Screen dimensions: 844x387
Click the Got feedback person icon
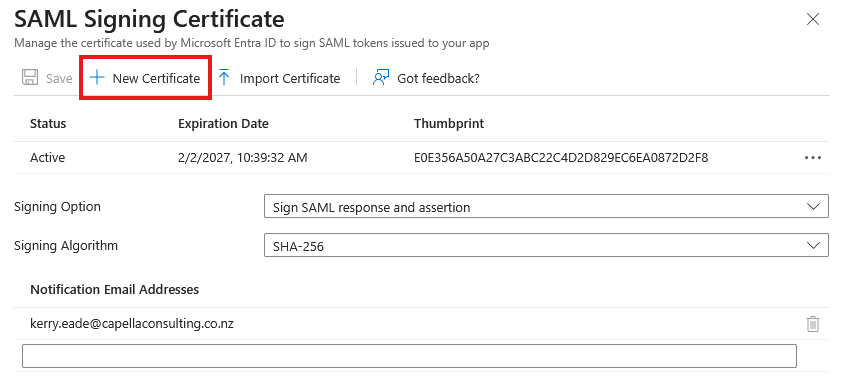tap(381, 78)
